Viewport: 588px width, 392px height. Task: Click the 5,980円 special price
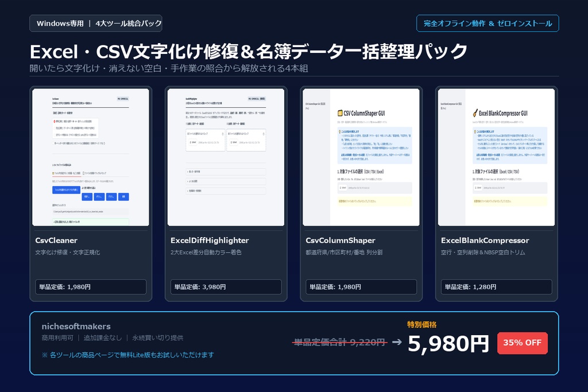pos(448,343)
